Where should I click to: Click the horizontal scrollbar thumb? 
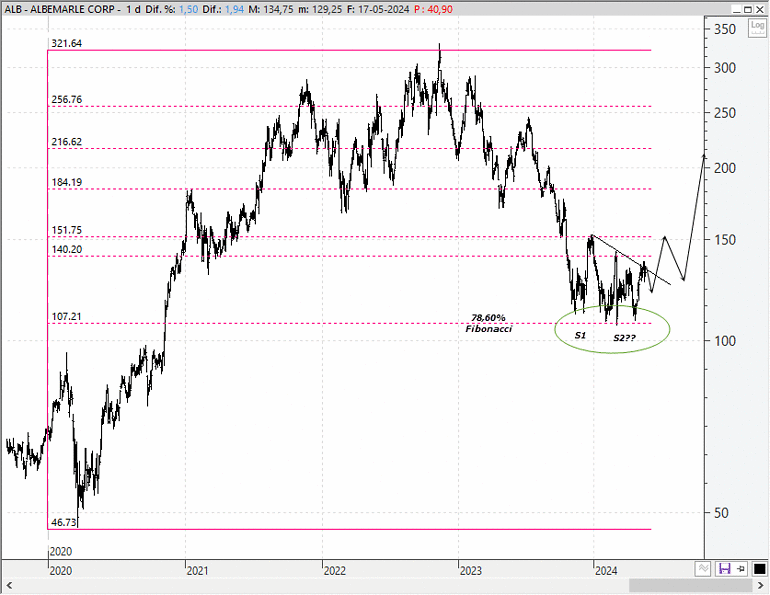pyautogui.click(x=691, y=585)
